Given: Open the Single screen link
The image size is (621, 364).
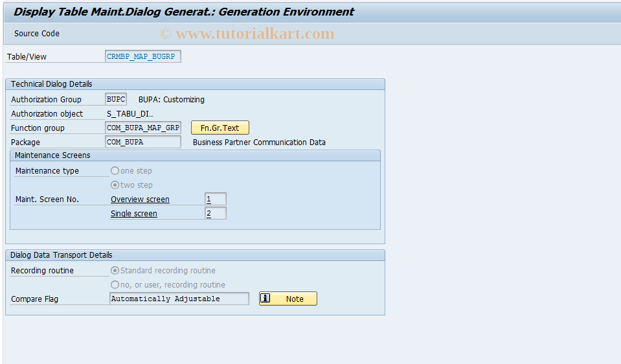Looking at the screenshot, I should [134, 214].
